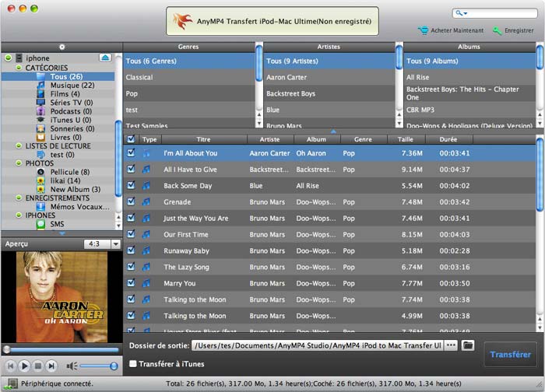
Task: Select New Album (3) photos
Action: pos(76,189)
